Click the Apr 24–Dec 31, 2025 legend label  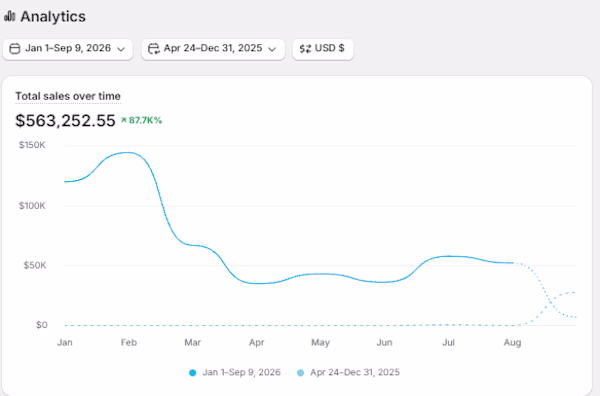[x=355, y=372]
